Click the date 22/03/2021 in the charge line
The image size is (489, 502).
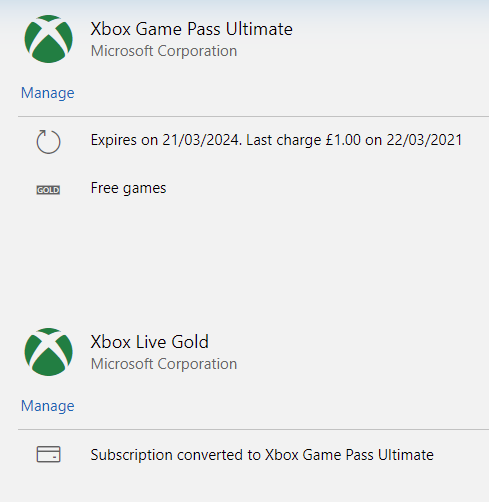click(424, 140)
